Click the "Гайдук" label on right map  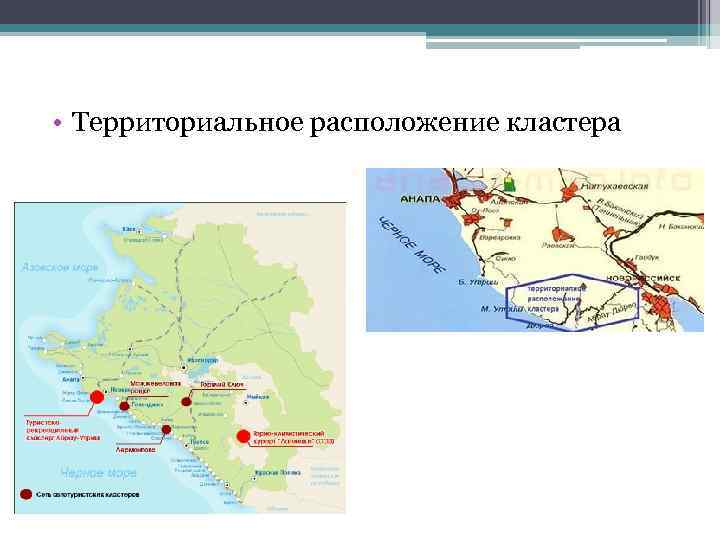(647, 258)
